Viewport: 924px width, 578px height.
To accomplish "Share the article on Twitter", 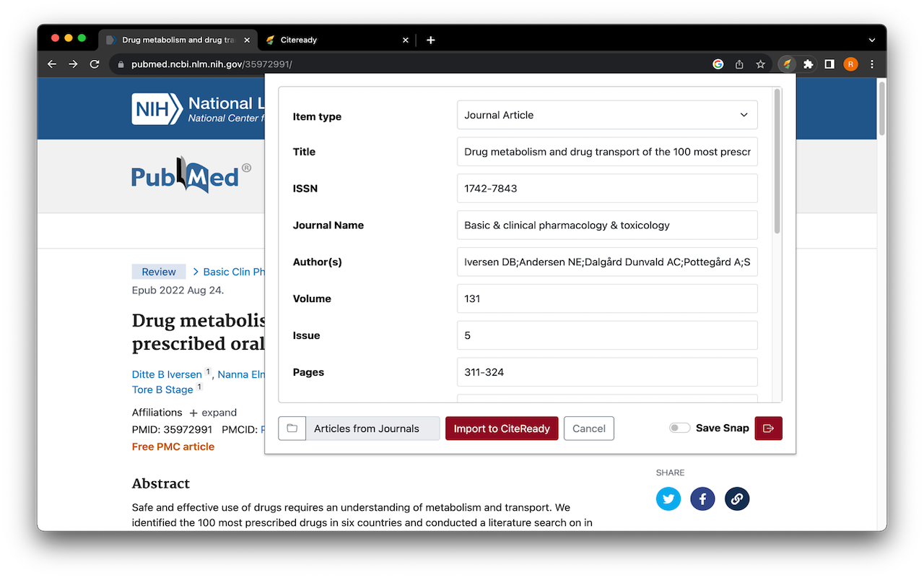I will coord(668,499).
